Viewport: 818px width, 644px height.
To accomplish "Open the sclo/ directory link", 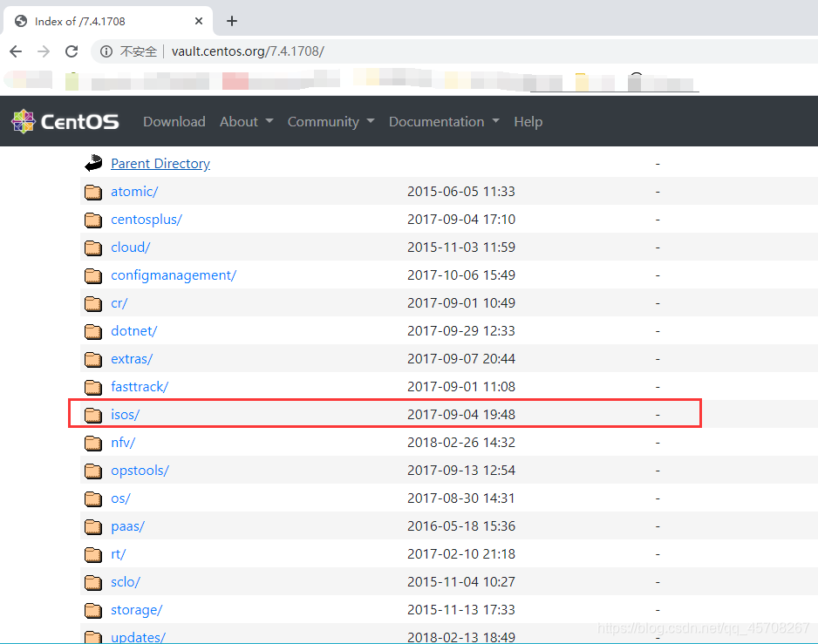I will 126,582.
